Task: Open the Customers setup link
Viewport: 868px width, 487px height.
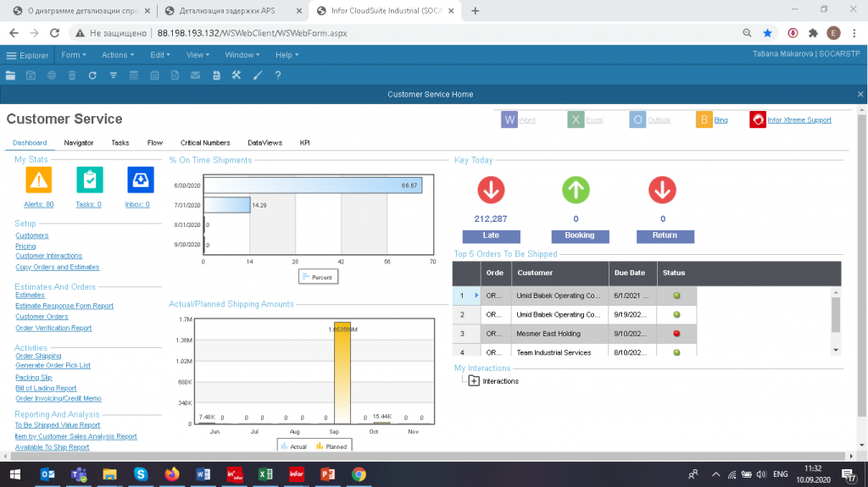Action: coord(32,235)
